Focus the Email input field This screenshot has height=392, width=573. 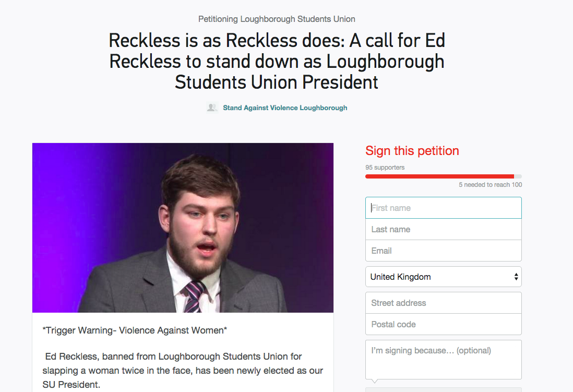pos(443,251)
